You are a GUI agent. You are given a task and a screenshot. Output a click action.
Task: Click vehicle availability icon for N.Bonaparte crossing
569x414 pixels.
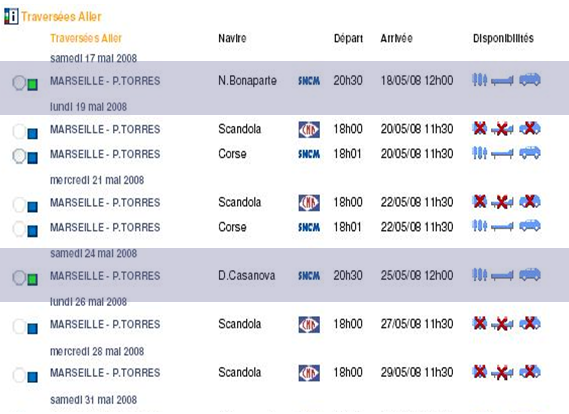[530, 80]
